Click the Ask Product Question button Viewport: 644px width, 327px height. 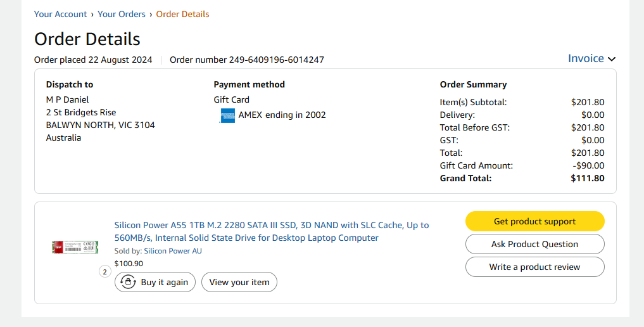(534, 244)
